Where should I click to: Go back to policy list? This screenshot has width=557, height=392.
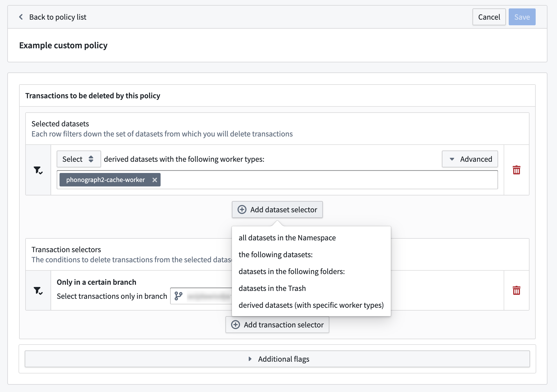52,17
